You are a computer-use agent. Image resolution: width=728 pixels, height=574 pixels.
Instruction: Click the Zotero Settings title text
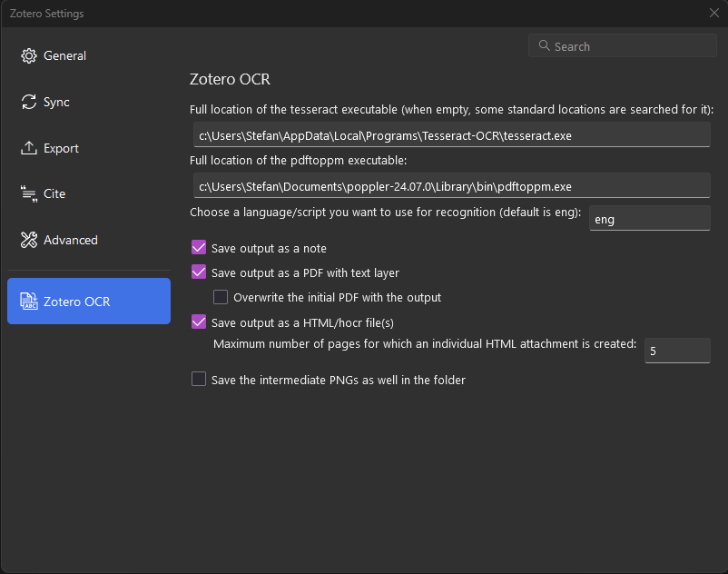click(47, 14)
